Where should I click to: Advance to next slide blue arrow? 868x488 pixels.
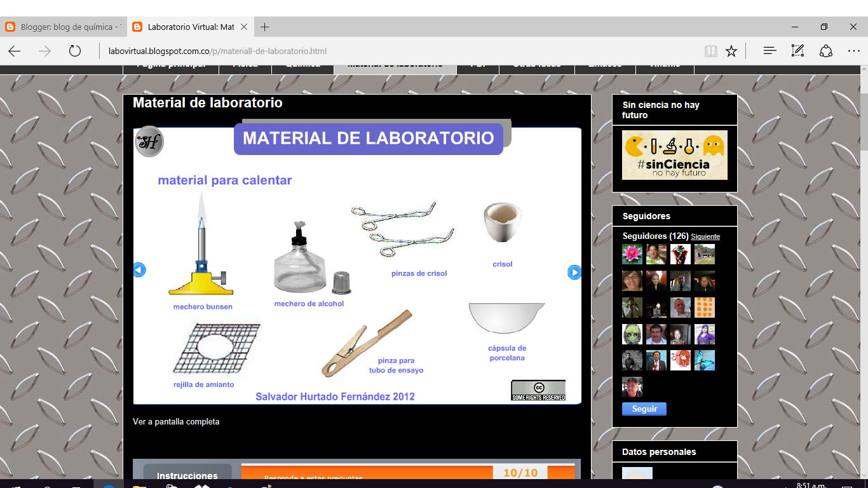(x=574, y=273)
